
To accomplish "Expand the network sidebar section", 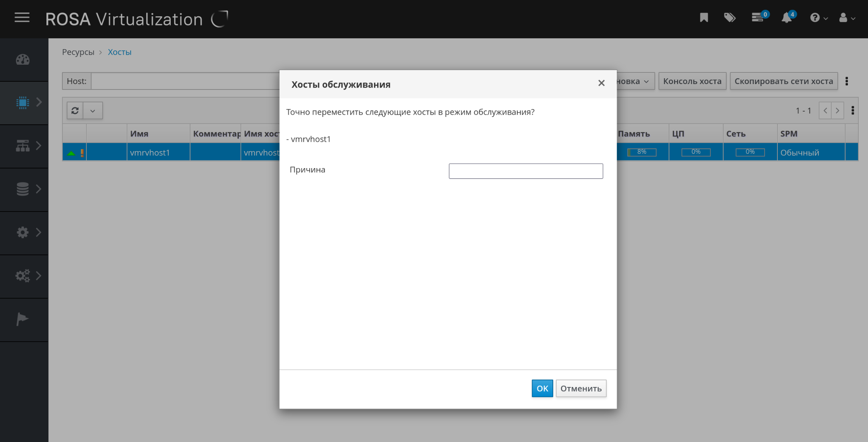I will click(24, 146).
